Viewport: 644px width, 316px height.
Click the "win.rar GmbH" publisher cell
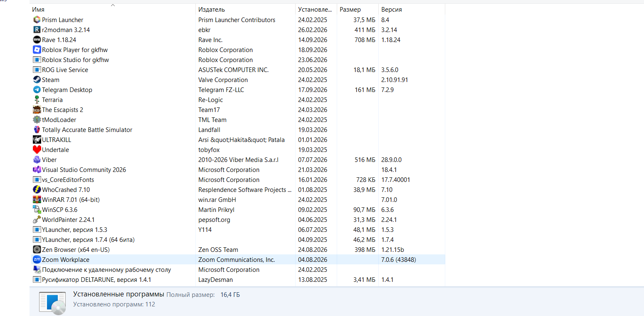click(218, 199)
